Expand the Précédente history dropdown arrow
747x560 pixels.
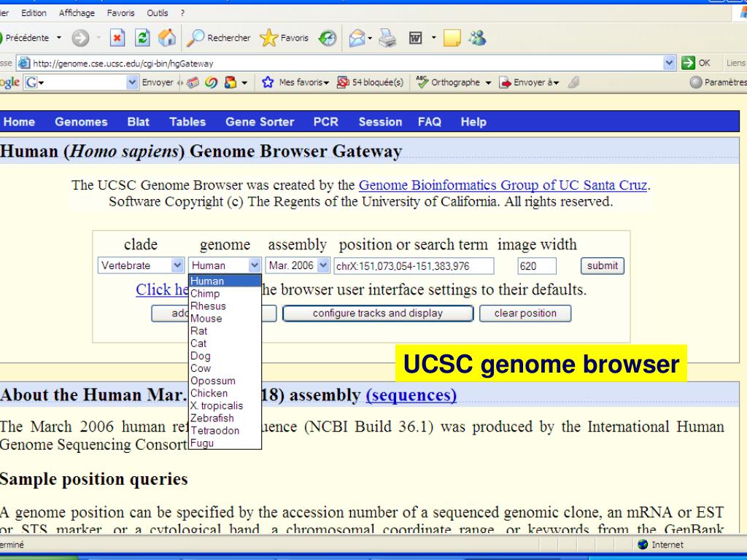pyautogui.click(x=59, y=38)
